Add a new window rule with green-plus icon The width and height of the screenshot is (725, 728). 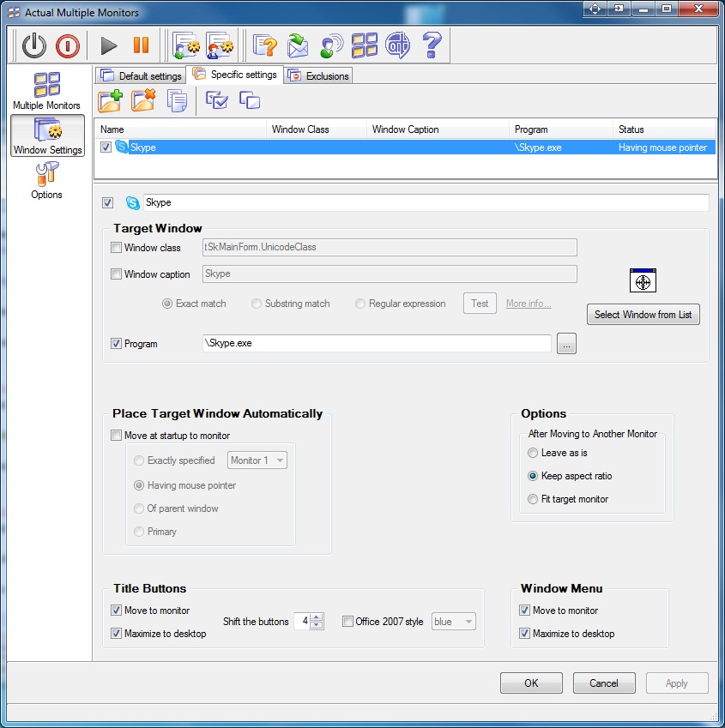(x=110, y=100)
